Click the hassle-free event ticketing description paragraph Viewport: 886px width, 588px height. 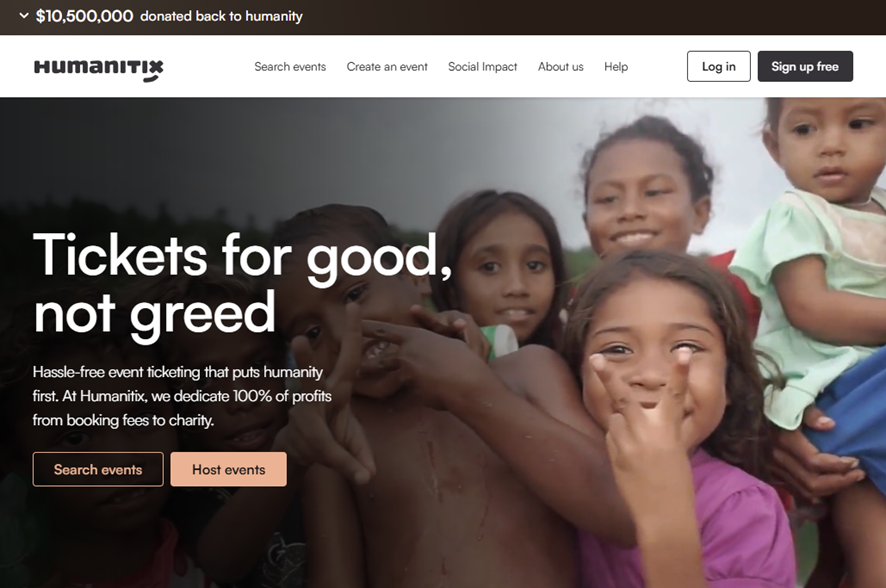pos(182,396)
